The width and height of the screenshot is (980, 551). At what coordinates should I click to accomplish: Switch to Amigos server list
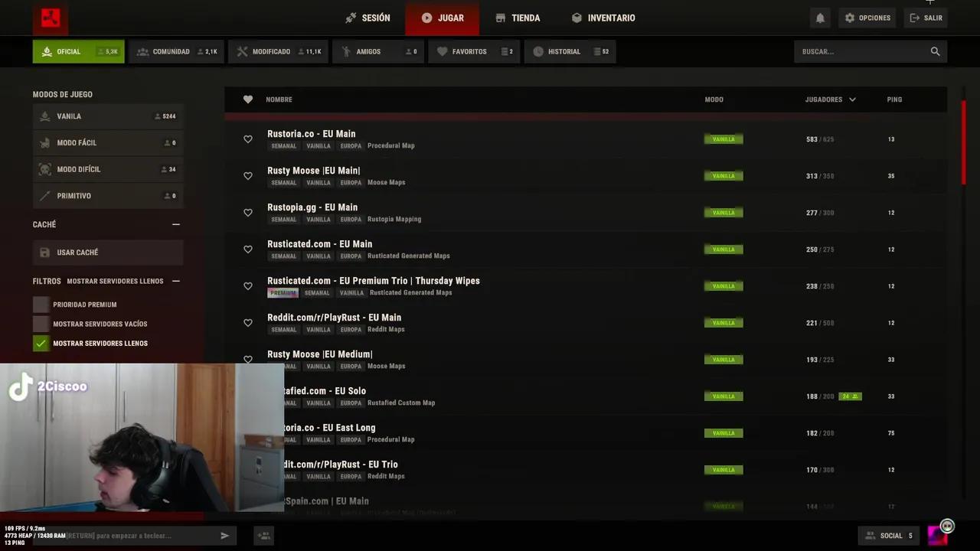378,51
